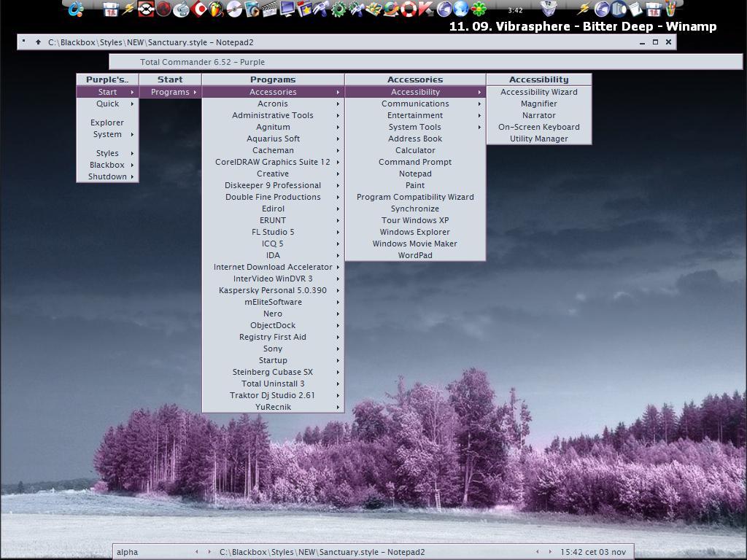Screen dimensions: 747x560
Task: Launch the camera snapshot dock icon
Action: pyautogui.click(x=619, y=9)
